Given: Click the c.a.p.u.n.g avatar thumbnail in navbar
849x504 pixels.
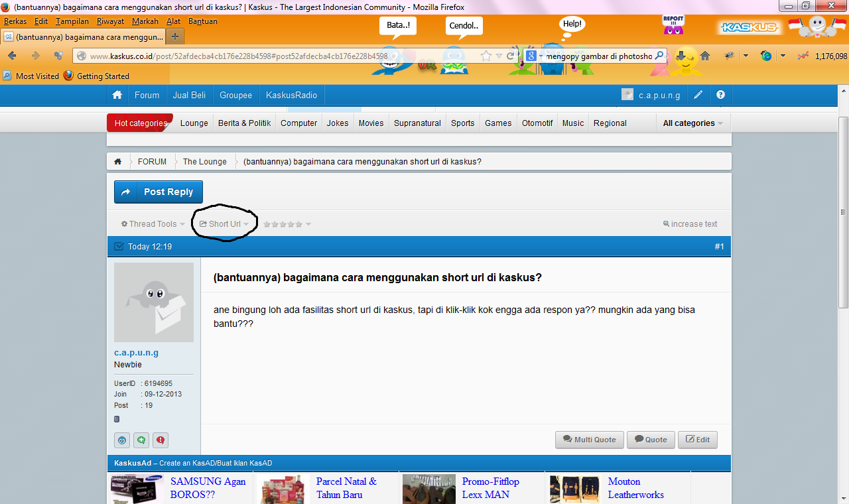Looking at the screenshot, I should click(x=627, y=95).
